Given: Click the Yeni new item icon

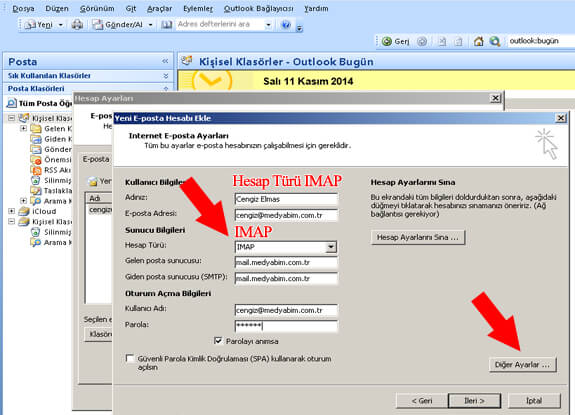Looking at the screenshot, I should point(30,25).
